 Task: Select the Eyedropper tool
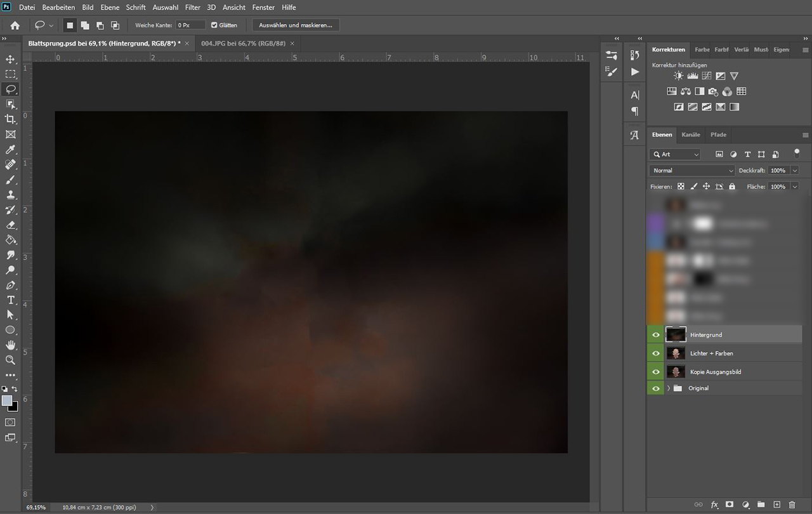click(x=11, y=150)
